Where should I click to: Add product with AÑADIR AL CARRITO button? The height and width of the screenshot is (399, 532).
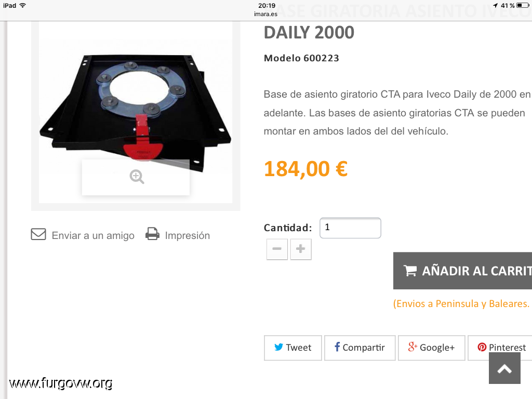pos(462,271)
